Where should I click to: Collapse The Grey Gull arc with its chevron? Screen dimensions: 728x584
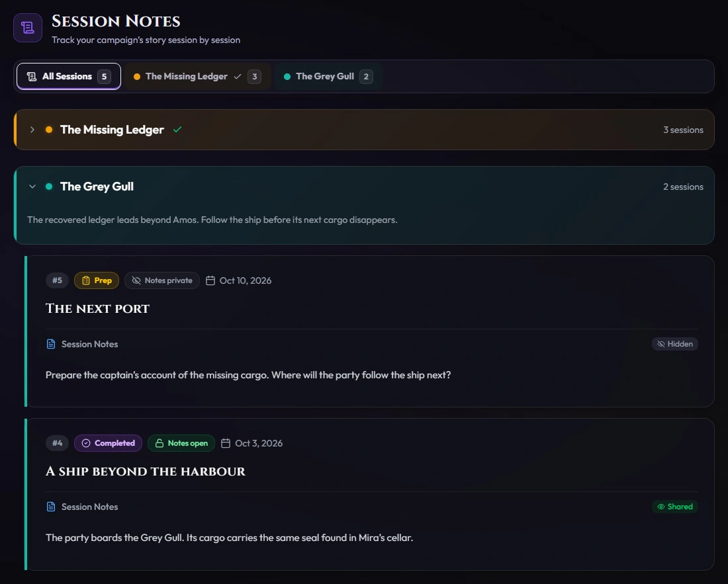[32, 187]
